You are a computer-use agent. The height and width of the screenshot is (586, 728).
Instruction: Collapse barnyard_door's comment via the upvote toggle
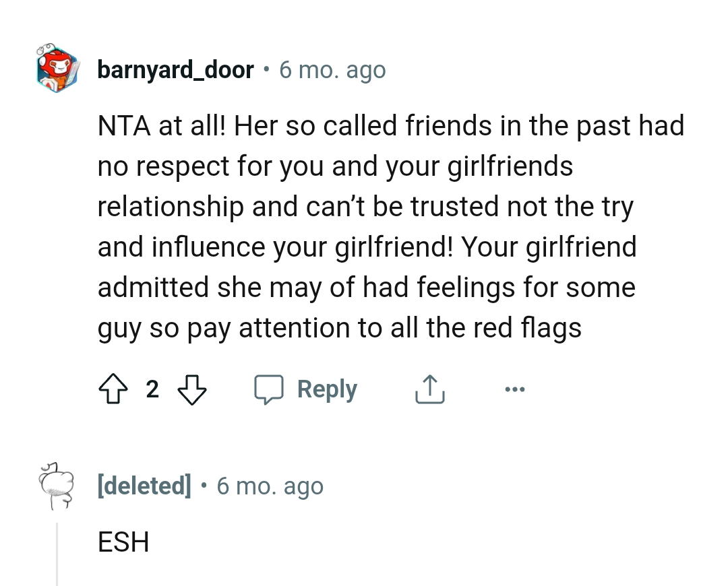[113, 389]
